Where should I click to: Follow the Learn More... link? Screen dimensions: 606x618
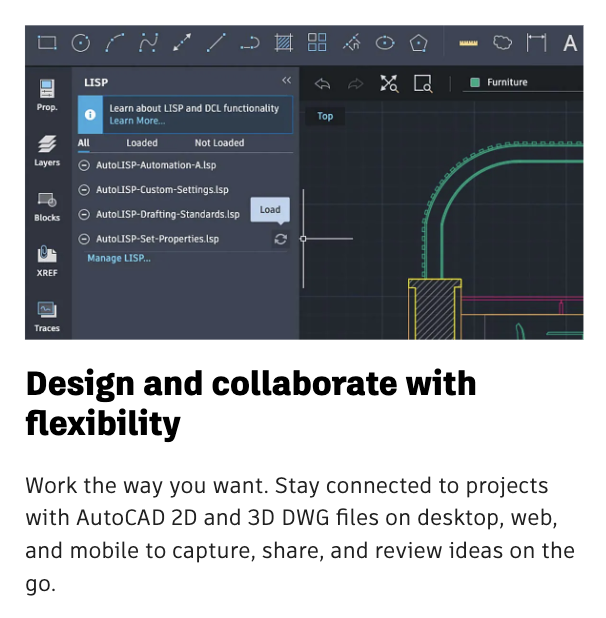tap(137, 121)
